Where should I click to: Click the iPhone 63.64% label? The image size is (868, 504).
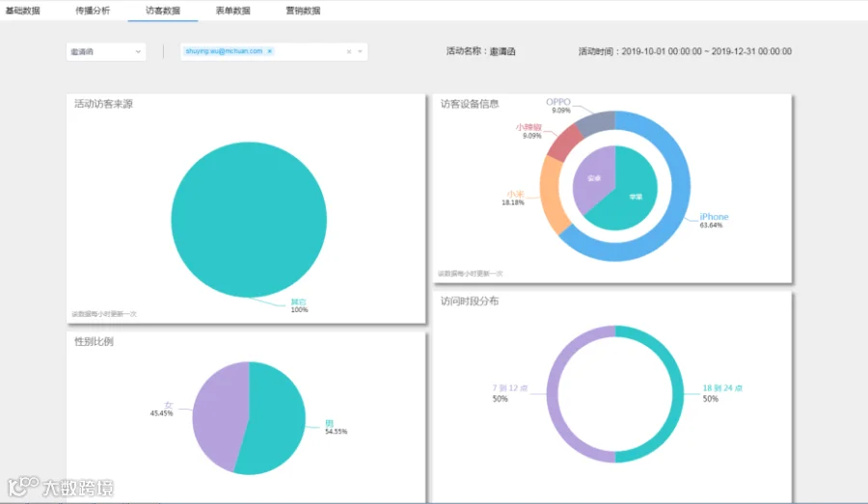coord(714,220)
